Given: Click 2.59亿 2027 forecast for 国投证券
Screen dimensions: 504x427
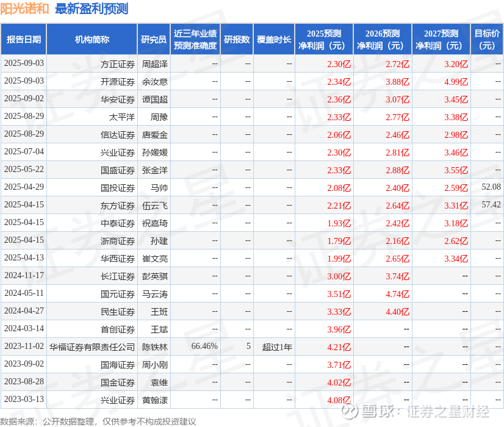Looking at the screenshot, I should pyautogui.click(x=456, y=188).
